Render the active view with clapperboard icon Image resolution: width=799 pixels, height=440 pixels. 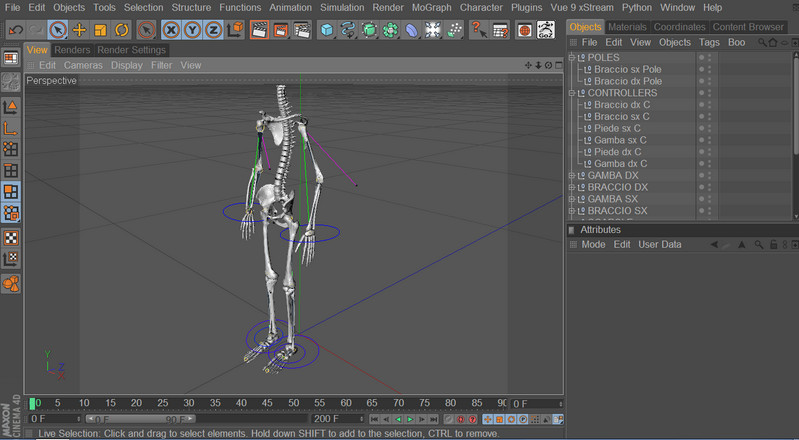click(x=259, y=30)
